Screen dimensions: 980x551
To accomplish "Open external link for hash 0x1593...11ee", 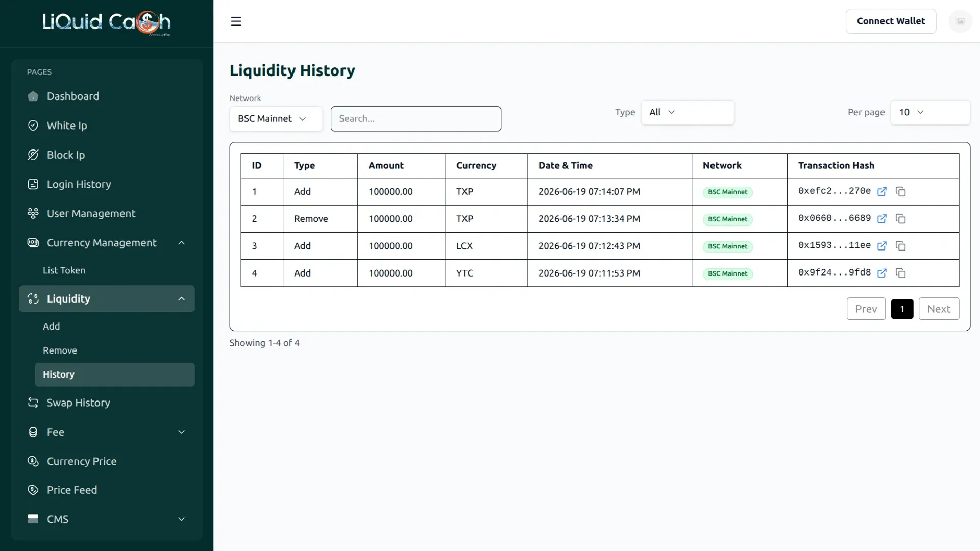I will [882, 246].
